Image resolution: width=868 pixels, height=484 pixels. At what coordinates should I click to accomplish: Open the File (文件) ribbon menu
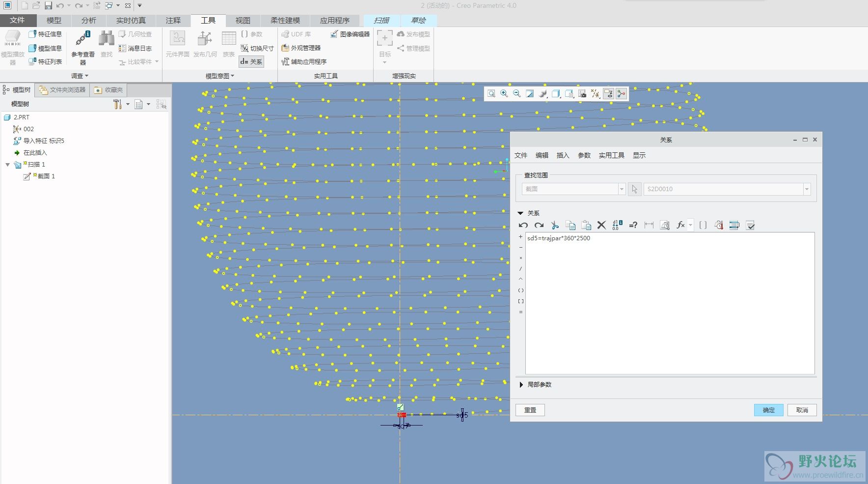18,20
